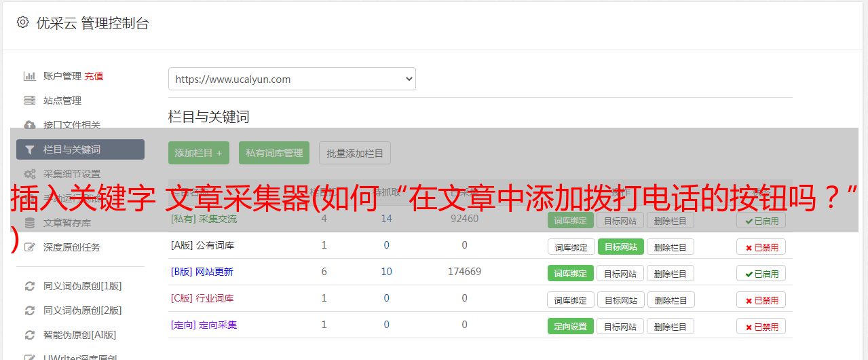
Task: Click 删除栏目 for the 采集交流 row
Action: click(x=671, y=221)
